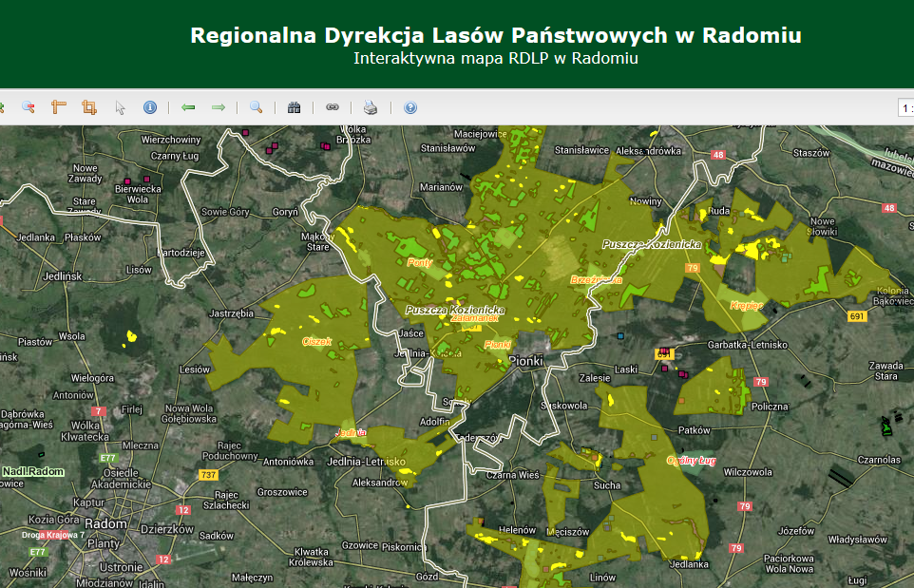Activate the area measurement tool
The image size is (914, 588).
click(x=89, y=108)
